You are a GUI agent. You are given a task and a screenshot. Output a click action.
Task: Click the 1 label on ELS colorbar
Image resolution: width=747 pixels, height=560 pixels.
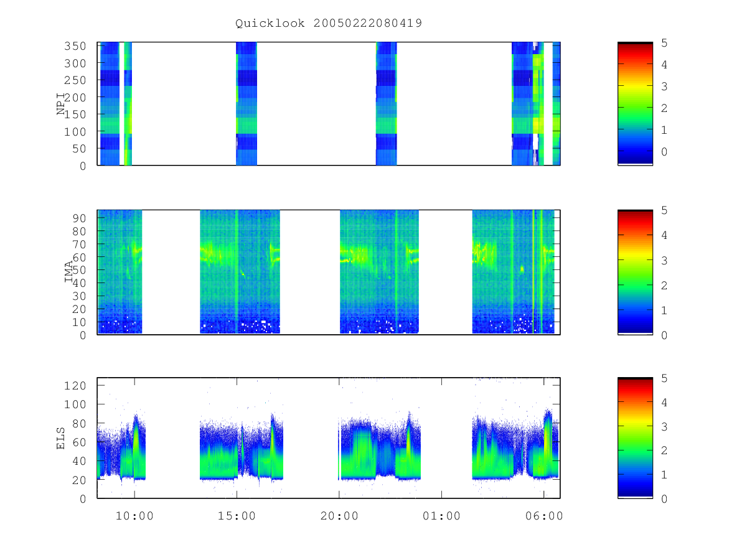pyautogui.click(x=665, y=475)
